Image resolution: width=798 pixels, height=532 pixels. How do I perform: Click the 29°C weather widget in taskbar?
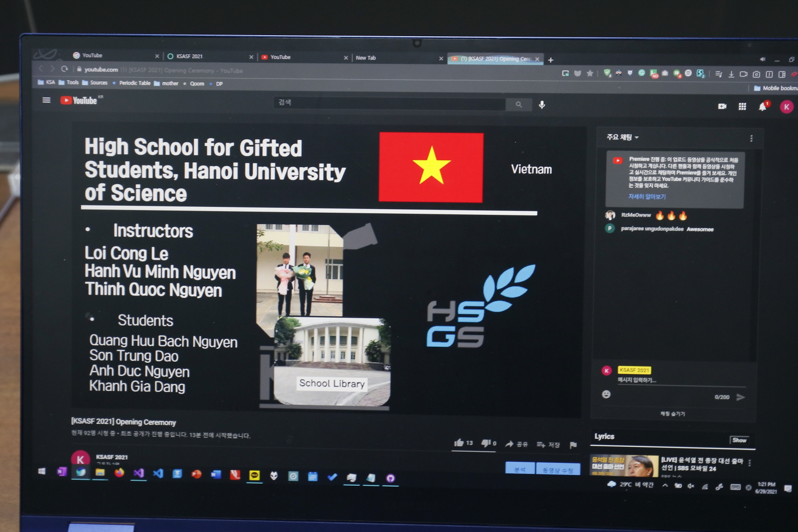pyautogui.click(x=630, y=485)
